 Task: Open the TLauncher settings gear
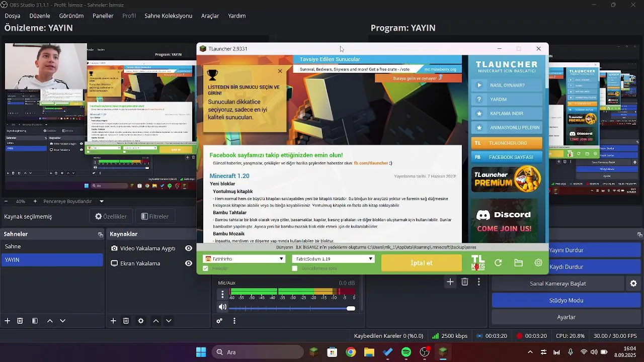tap(538, 262)
